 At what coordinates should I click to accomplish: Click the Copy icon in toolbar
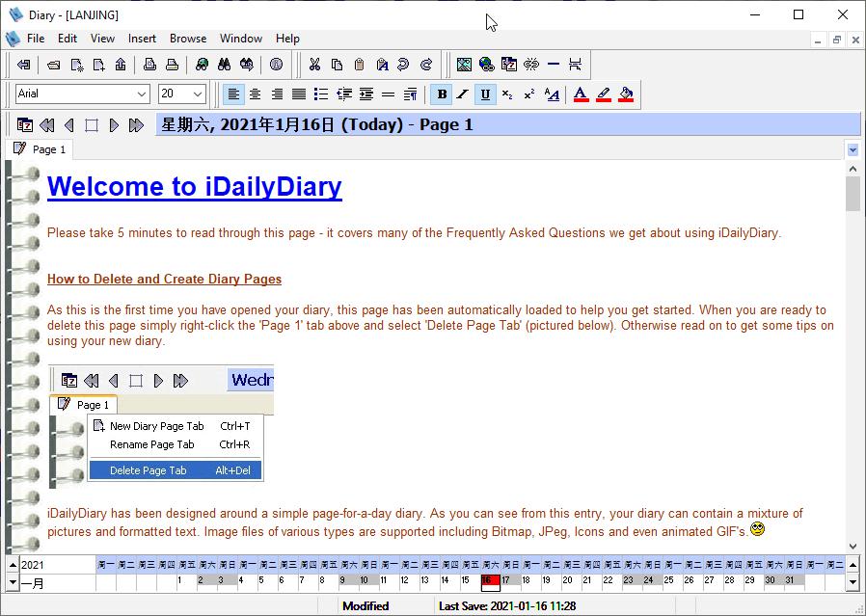337,65
